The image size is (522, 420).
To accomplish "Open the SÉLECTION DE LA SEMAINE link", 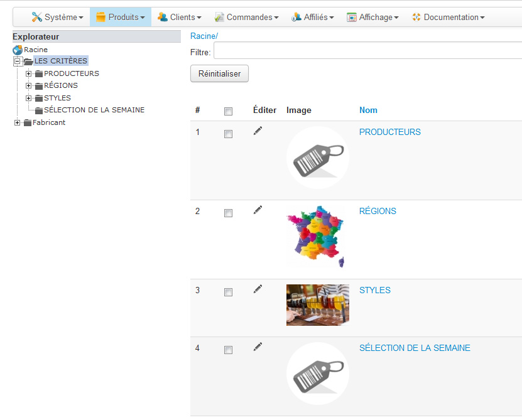I will [415, 348].
